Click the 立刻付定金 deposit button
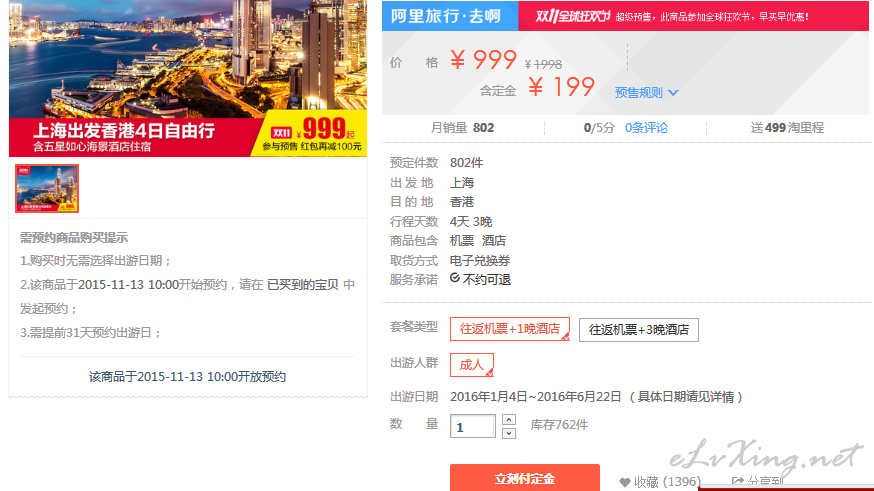 (x=525, y=478)
